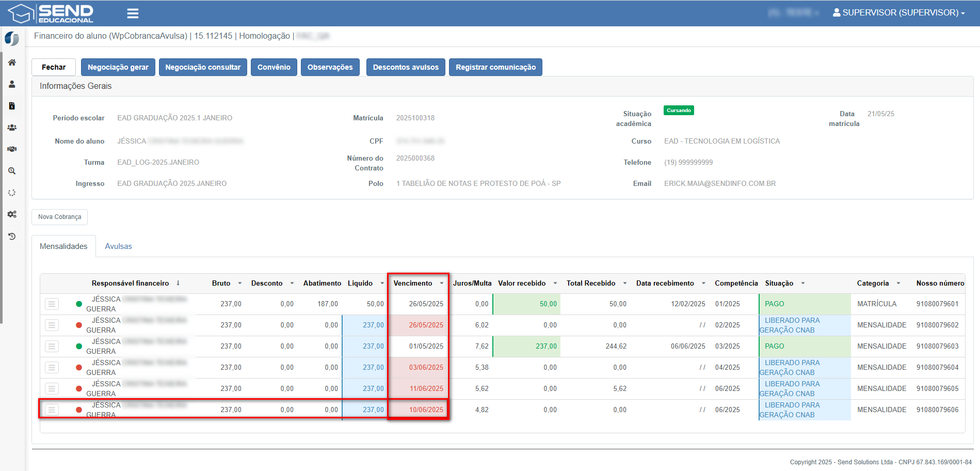Open the history clock sidebar icon
Image resolution: width=980 pixels, height=471 pixels.
click(x=12, y=236)
